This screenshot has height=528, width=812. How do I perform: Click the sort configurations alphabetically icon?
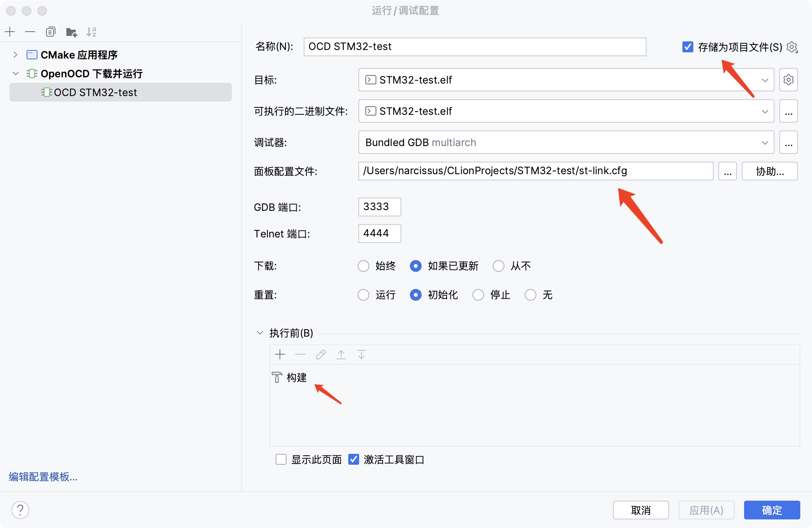coord(91,32)
